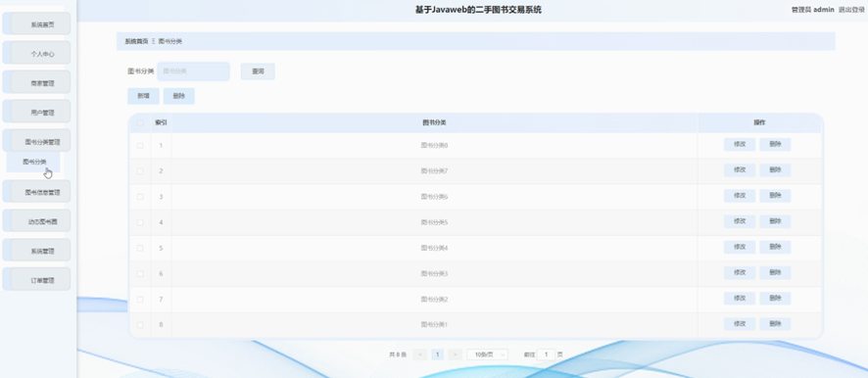Check the checkbox for row 图书分类7

(140, 171)
